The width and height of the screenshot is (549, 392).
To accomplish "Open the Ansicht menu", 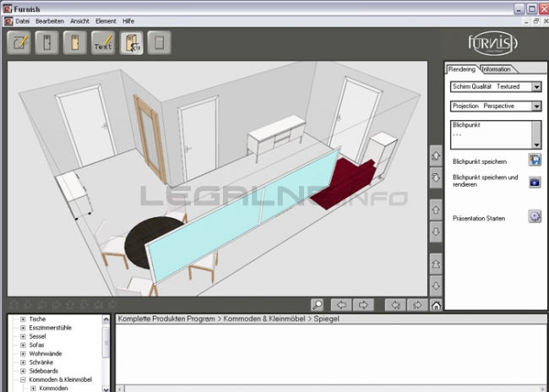I will (x=80, y=21).
